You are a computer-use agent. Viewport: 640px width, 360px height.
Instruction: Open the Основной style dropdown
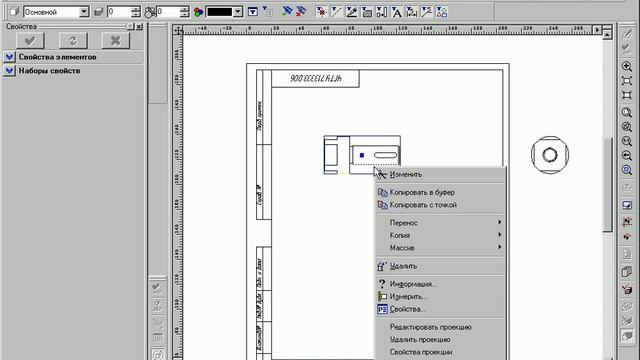84,12
